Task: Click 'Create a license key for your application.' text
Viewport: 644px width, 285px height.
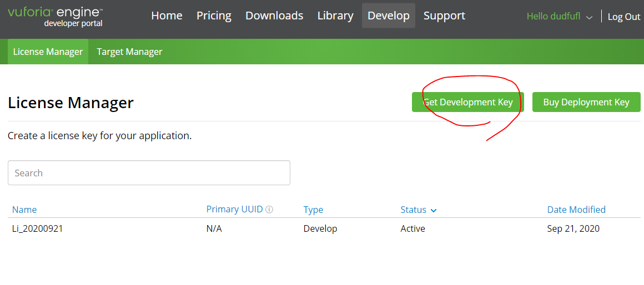Action: tap(100, 135)
